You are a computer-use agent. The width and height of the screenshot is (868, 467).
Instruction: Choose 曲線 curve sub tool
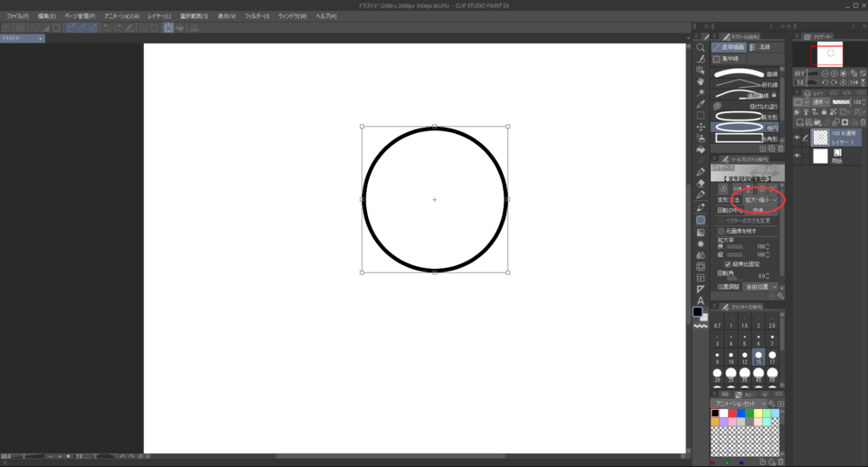tap(745, 73)
